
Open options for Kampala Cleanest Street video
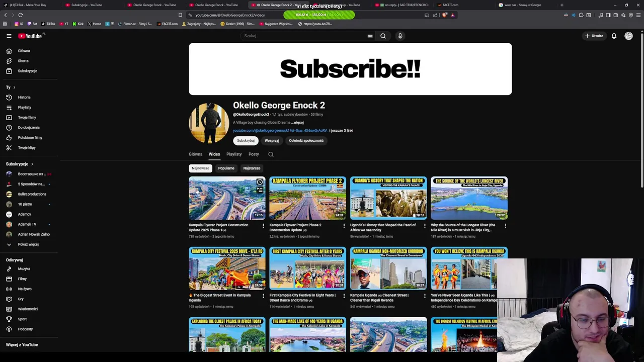pyautogui.click(x=425, y=296)
